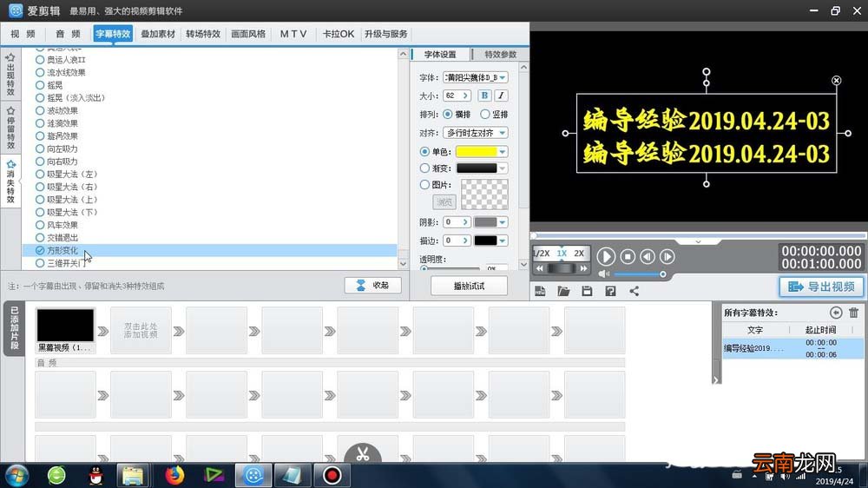Open the 视频 tab
Screen dimensions: 868x488
pyautogui.click(x=23, y=34)
